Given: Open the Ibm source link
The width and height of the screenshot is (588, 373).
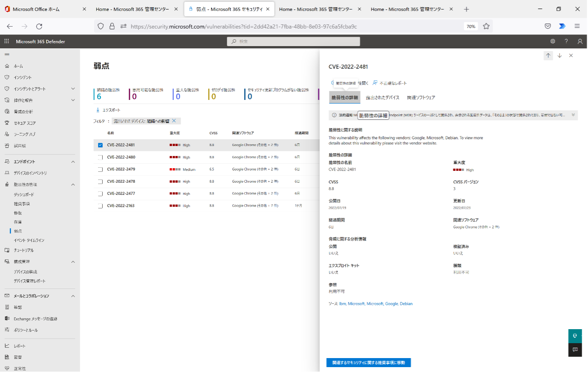Looking at the screenshot, I should click(342, 304).
